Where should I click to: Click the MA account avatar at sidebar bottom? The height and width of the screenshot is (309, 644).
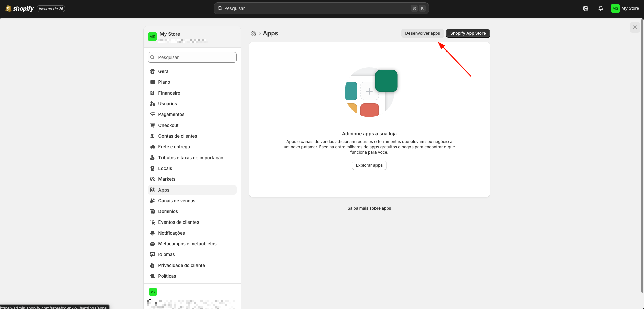[x=153, y=292]
